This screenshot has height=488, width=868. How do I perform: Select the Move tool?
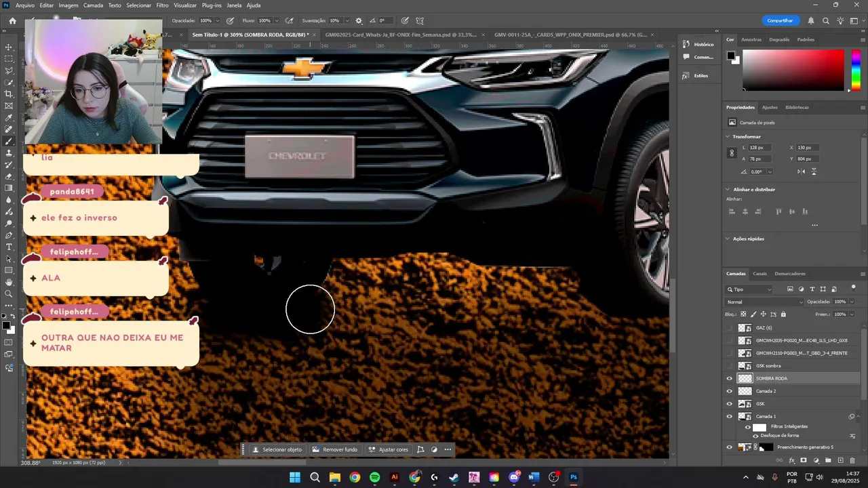point(9,47)
